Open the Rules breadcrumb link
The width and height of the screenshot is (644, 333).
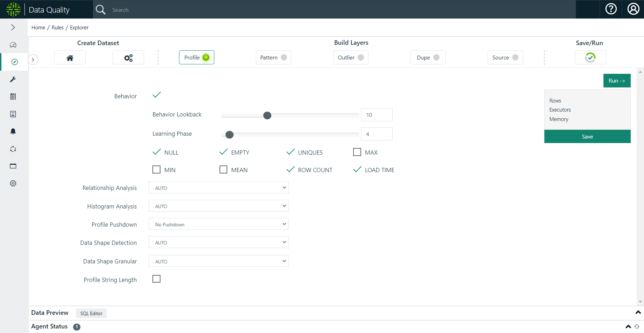(57, 27)
